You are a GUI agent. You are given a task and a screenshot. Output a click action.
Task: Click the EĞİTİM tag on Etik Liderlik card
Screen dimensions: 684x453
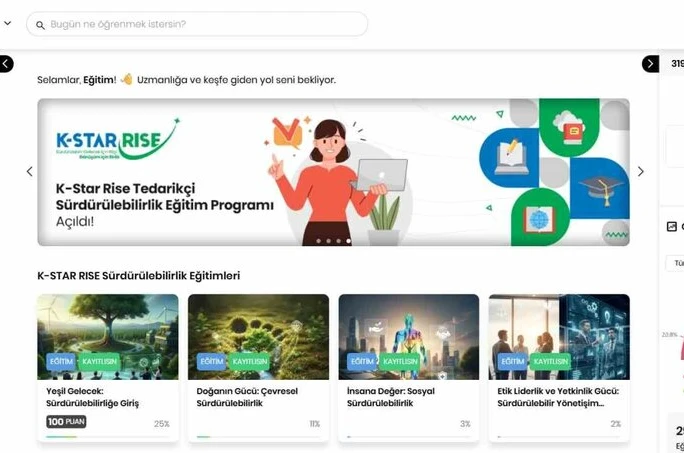pyautogui.click(x=513, y=362)
